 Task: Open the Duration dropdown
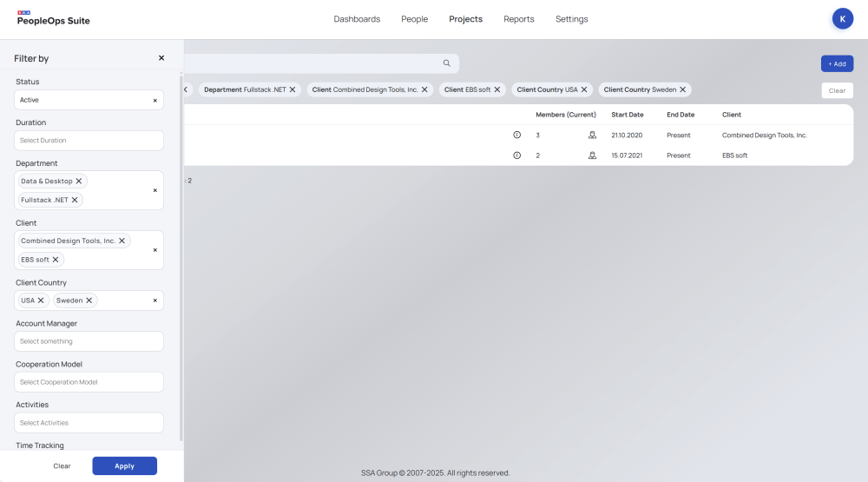[x=89, y=141]
